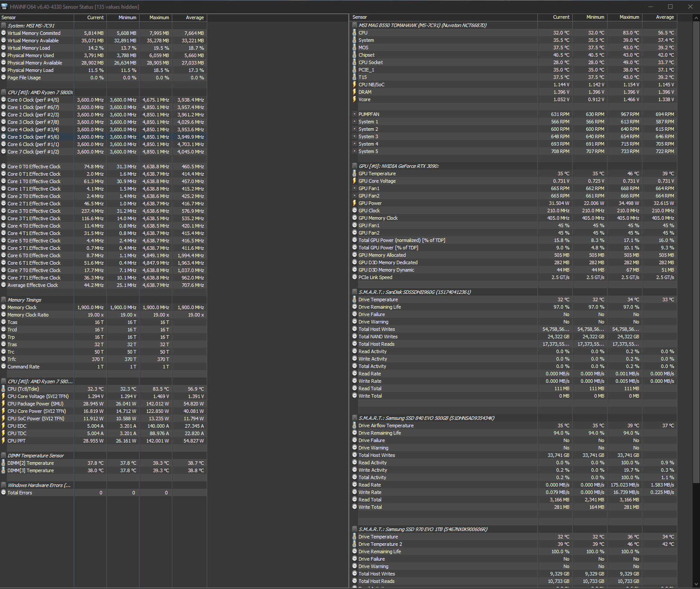Click the fan icon beside PUMPFAN
The image size is (700, 589).
point(354,114)
